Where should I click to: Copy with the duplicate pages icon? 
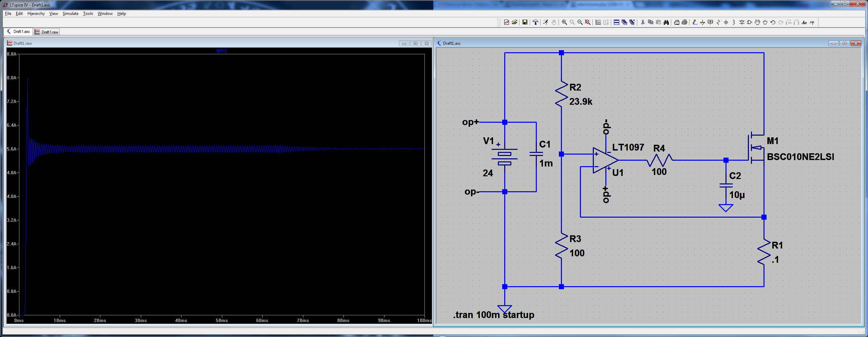point(650,22)
